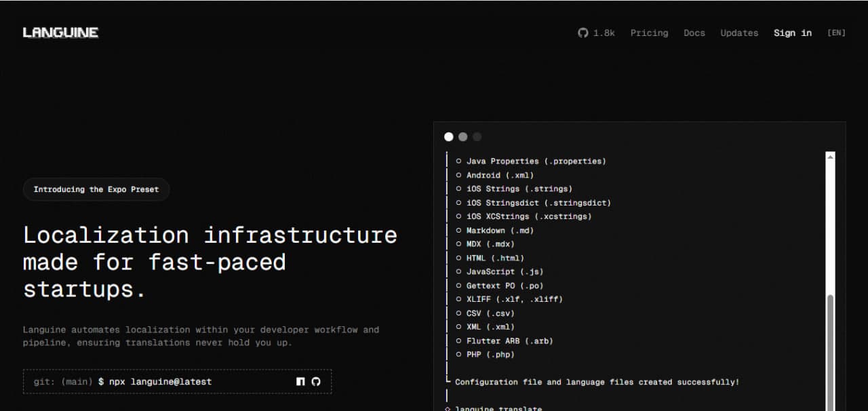The width and height of the screenshot is (868, 411).
Task: Select the PHP (.php) row
Action: (485, 354)
